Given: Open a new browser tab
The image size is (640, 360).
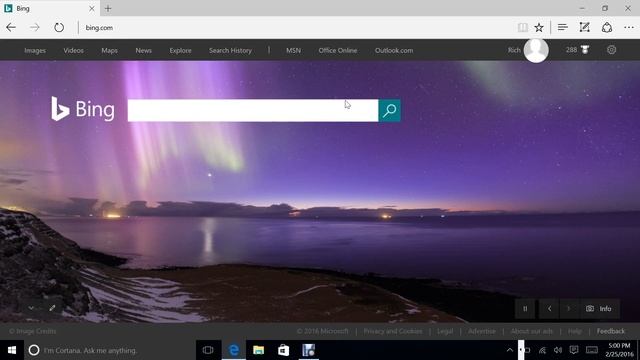Looking at the screenshot, I should (108, 9).
